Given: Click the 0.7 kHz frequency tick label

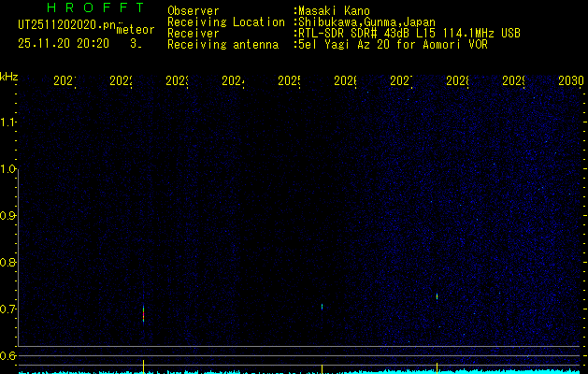Looking at the screenshot, I should coord(7,309).
